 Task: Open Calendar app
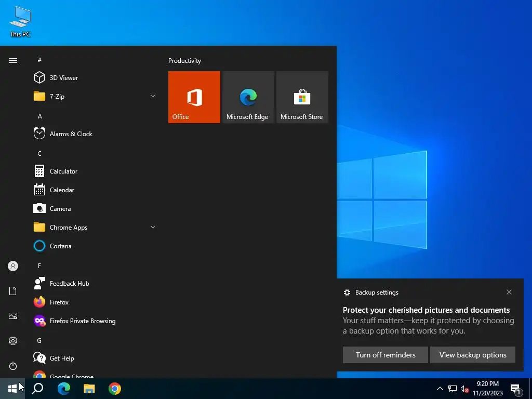click(95, 190)
